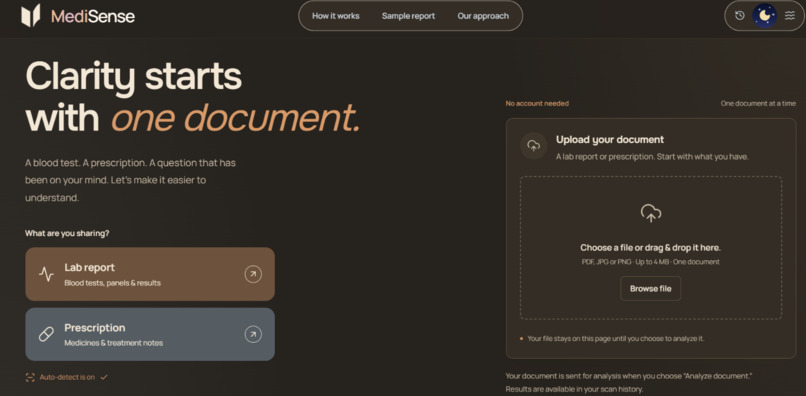Open the wave-lines settings icon
806x396 pixels.
point(790,16)
